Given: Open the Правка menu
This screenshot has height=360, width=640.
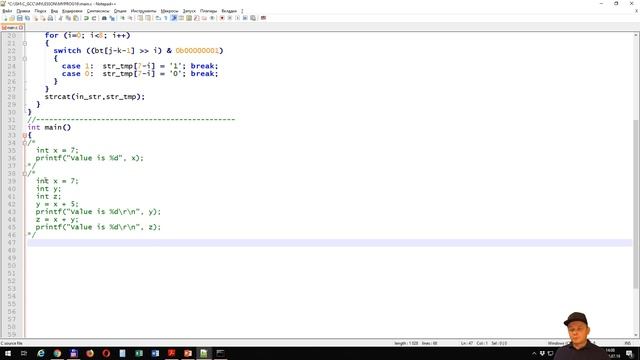Looking at the screenshot, I should (x=23, y=11).
